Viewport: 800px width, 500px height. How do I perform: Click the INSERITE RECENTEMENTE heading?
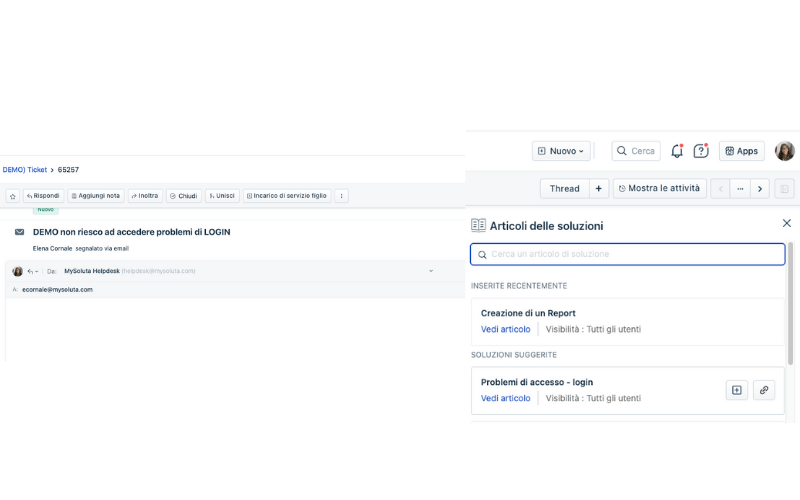pos(519,286)
